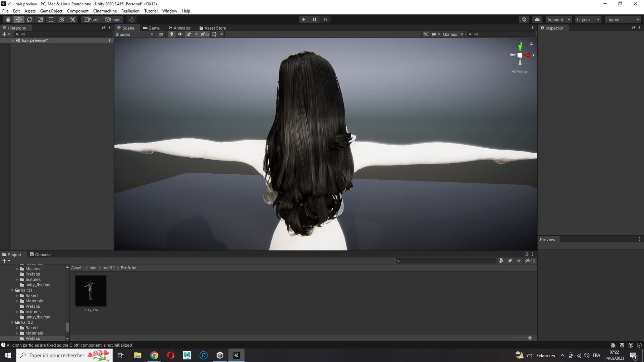This screenshot has height=362, width=644.
Task: Open grid settings dropdown arrow
Action: pos(222,34)
